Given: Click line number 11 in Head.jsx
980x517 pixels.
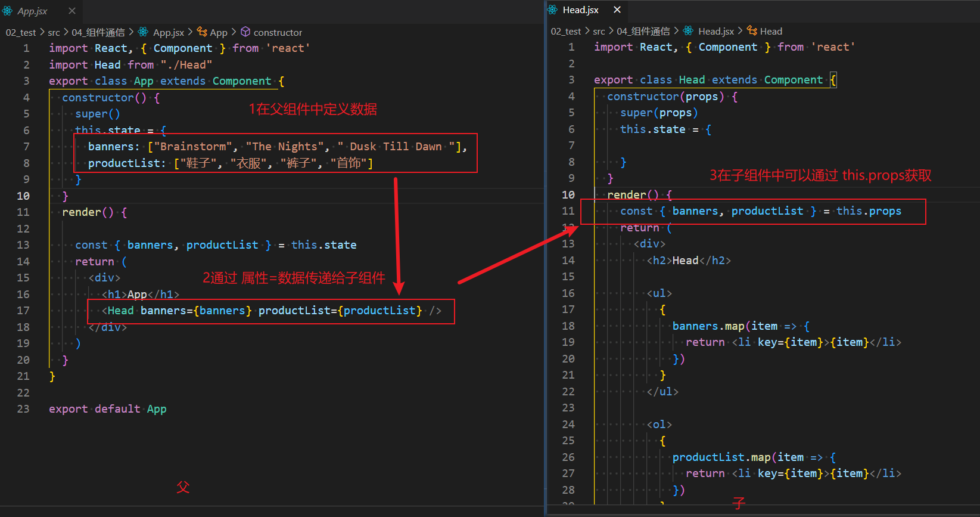Looking at the screenshot, I should click(x=568, y=210).
